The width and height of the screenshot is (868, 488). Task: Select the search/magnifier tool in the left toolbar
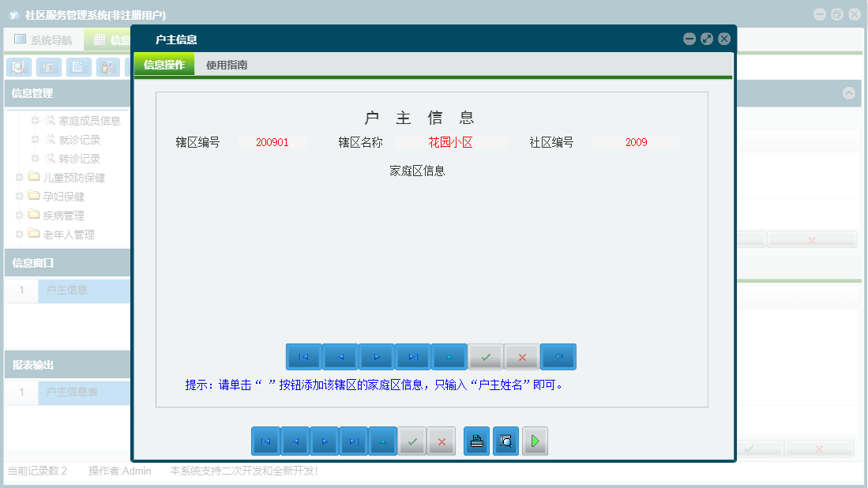click(17, 67)
